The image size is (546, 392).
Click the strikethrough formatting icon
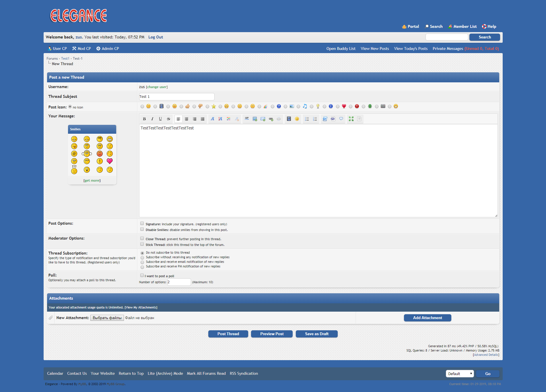(168, 119)
